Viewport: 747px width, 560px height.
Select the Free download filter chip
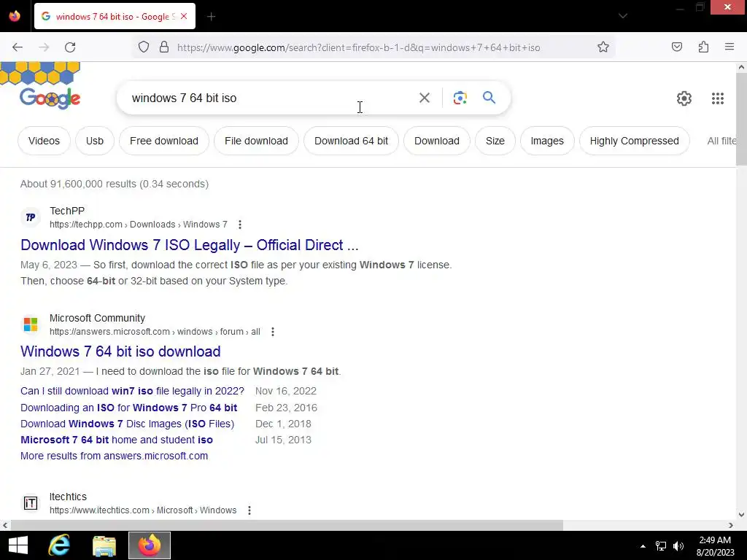[164, 141]
